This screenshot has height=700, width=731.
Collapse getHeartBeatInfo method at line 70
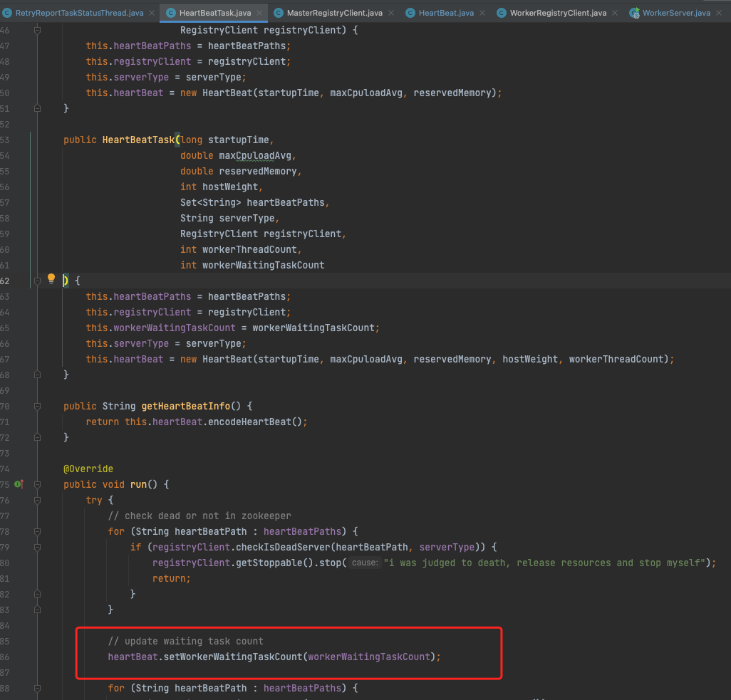pyautogui.click(x=37, y=407)
